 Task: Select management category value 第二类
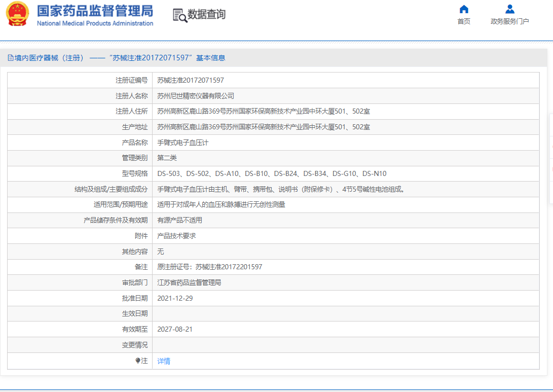pyautogui.click(x=167, y=158)
